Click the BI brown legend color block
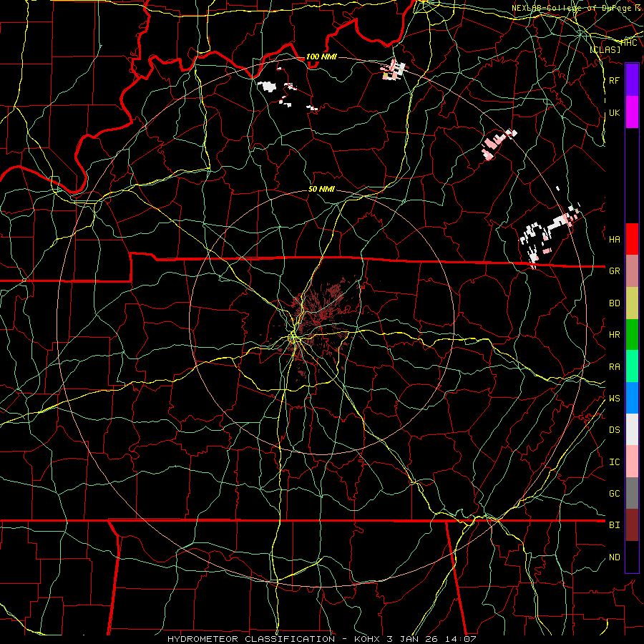 tap(632, 525)
